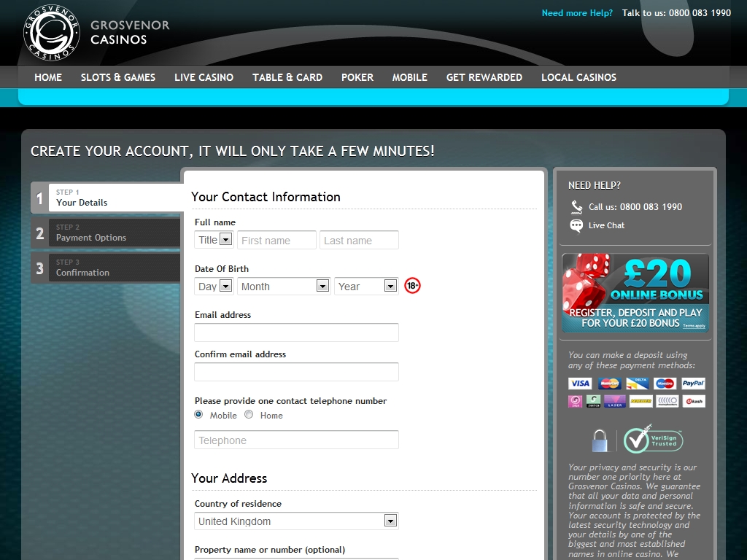Expand the Country of residence dropdown
Screen dimensions: 747x560
(x=296, y=521)
